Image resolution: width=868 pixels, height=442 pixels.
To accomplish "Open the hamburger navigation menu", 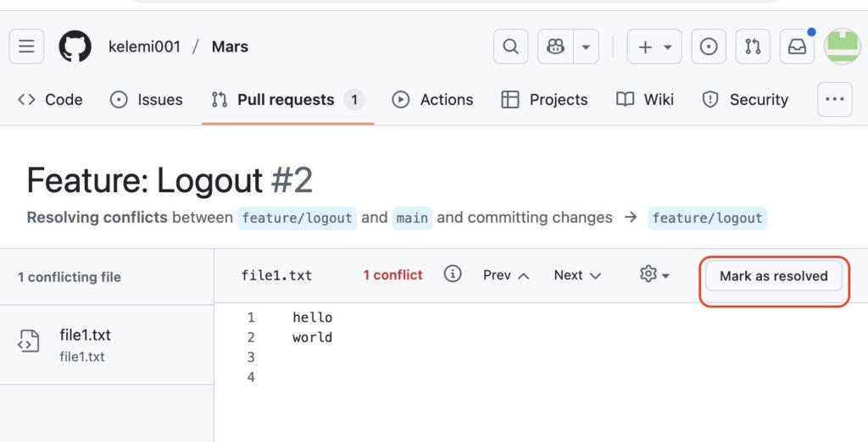I will click(26, 47).
